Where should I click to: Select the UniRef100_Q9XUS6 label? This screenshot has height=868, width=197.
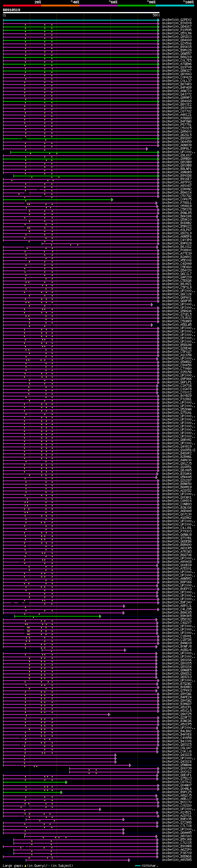coord(177,660)
